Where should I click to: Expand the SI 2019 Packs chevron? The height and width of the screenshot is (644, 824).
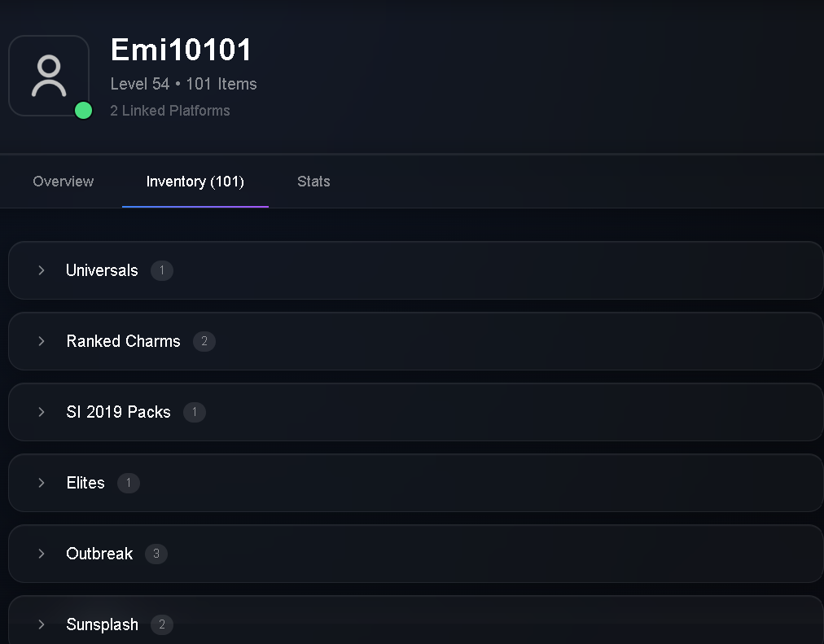click(42, 412)
